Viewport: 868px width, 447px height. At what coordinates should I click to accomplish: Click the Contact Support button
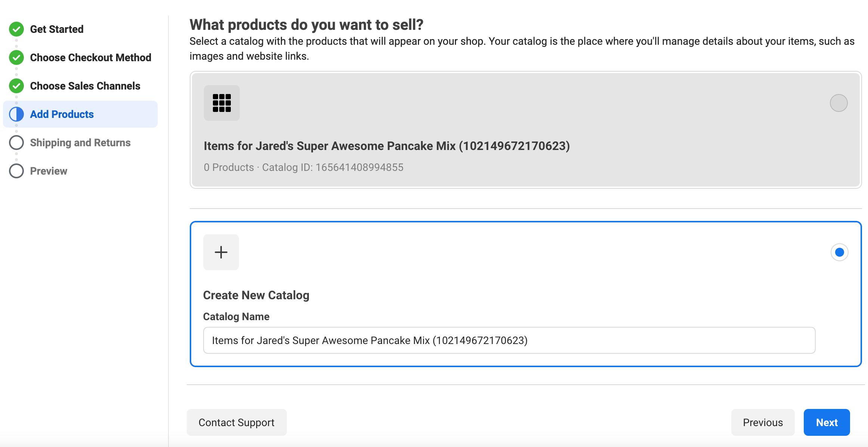click(x=236, y=422)
